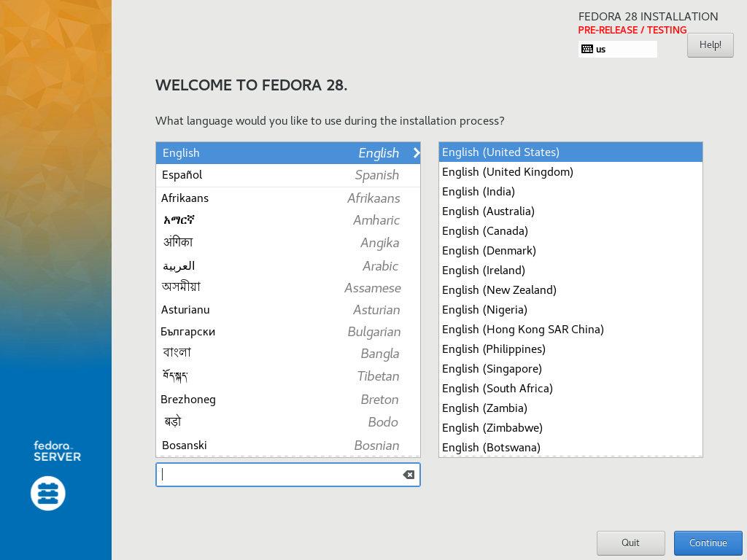Viewport: 747px width, 560px height.
Task: Click the Quit button
Action: pos(631,542)
